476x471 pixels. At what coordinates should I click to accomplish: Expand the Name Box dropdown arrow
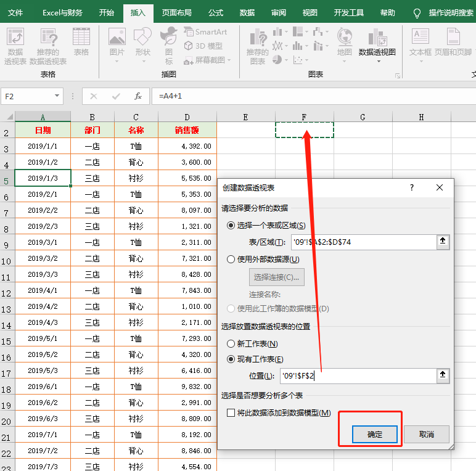(x=57, y=96)
